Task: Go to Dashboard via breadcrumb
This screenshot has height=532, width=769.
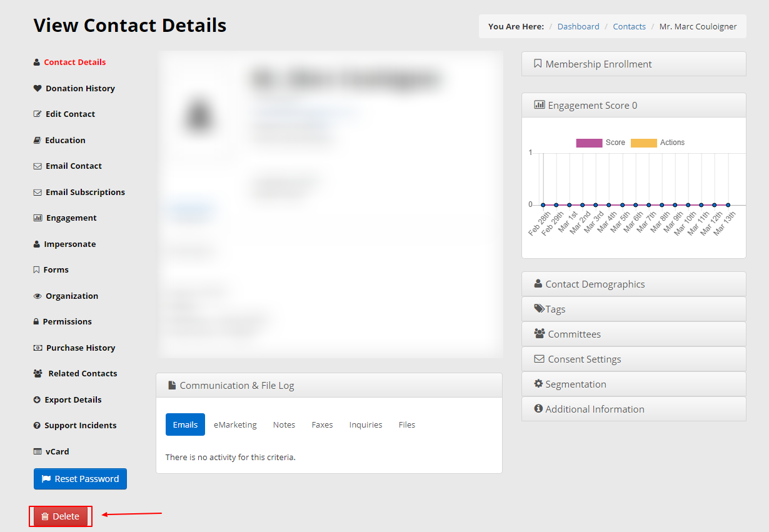Action: click(578, 26)
